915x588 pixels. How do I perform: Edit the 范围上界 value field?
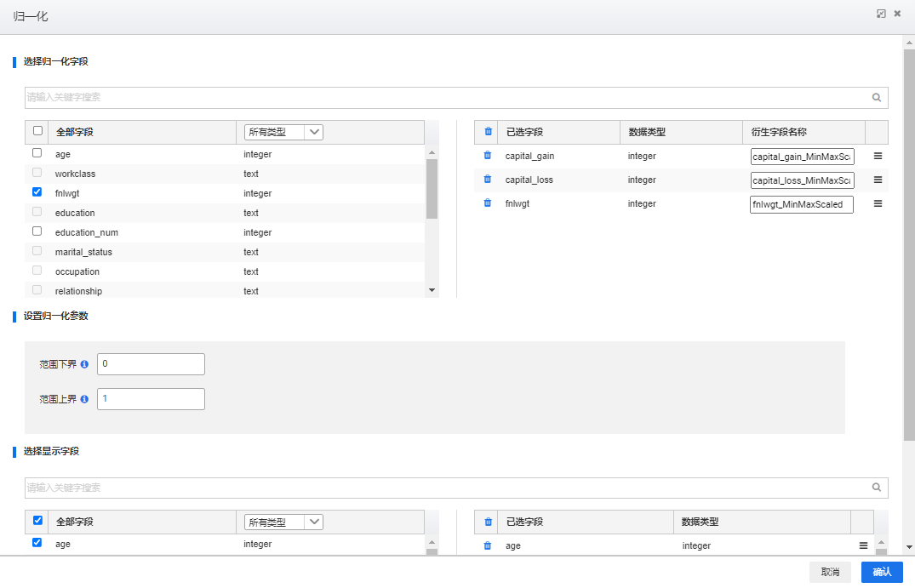152,399
